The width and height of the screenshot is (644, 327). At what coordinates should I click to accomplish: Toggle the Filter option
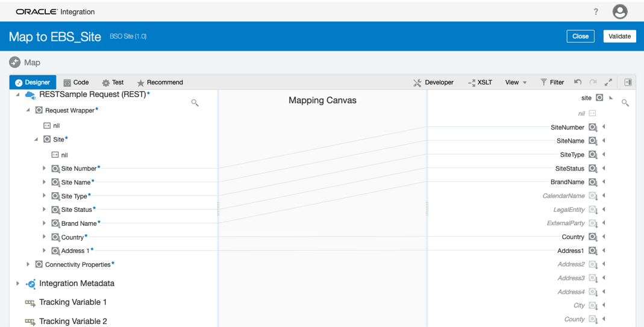tap(552, 82)
